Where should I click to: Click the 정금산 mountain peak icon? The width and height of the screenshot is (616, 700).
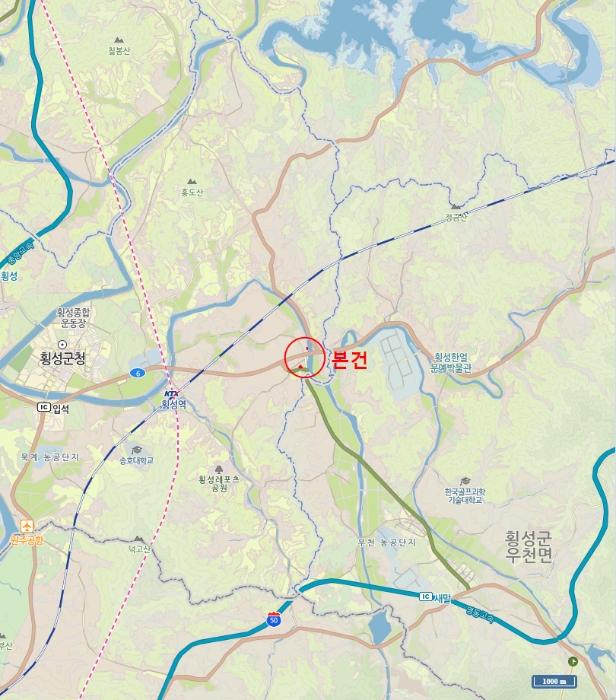click(x=455, y=207)
